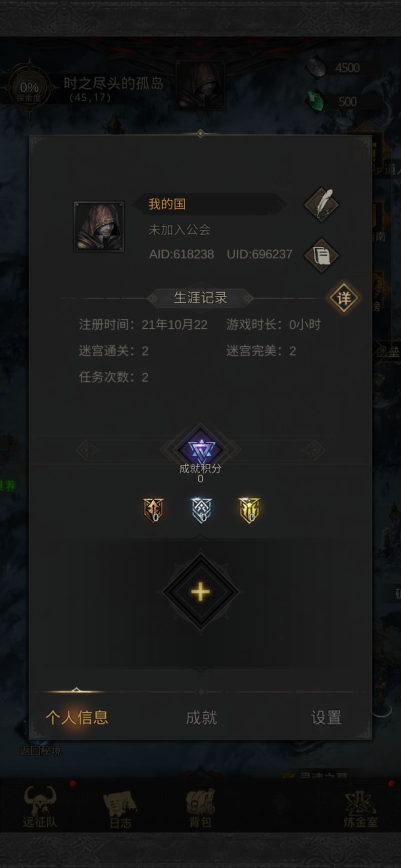
Task: Open the 炼金室 alchemy room
Action: pos(360,808)
